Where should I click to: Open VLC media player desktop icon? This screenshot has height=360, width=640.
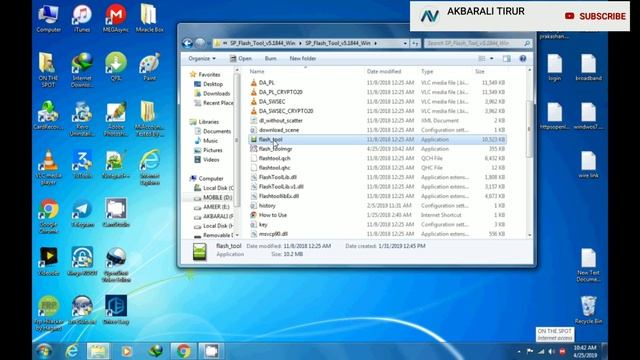[x=48, y=167]
